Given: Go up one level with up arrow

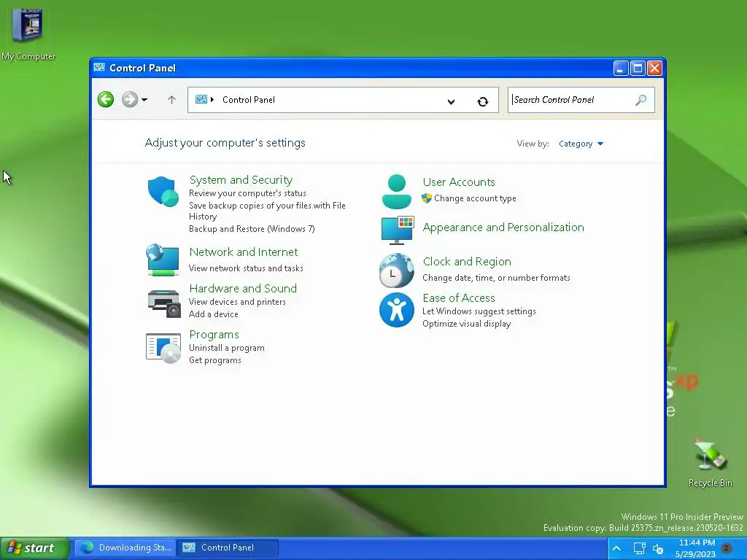Looking at the screenshot, I should click(x=171, y=99).
